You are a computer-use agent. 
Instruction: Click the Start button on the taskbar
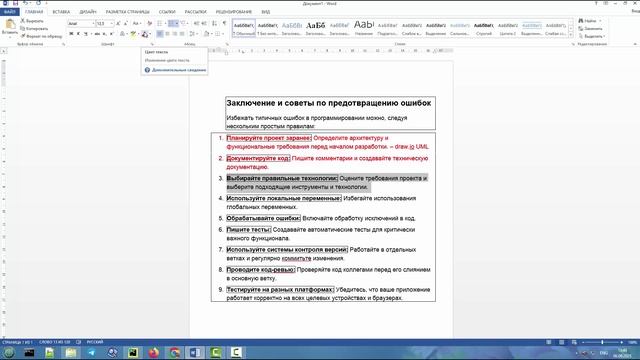coord(9,353)
